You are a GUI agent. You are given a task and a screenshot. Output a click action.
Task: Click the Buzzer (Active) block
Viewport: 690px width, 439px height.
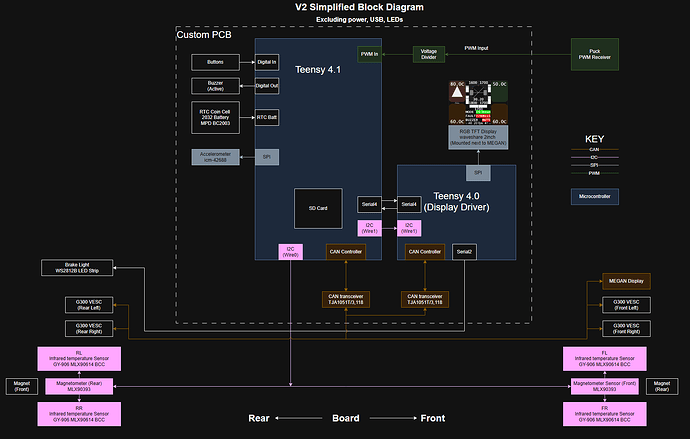217,86
